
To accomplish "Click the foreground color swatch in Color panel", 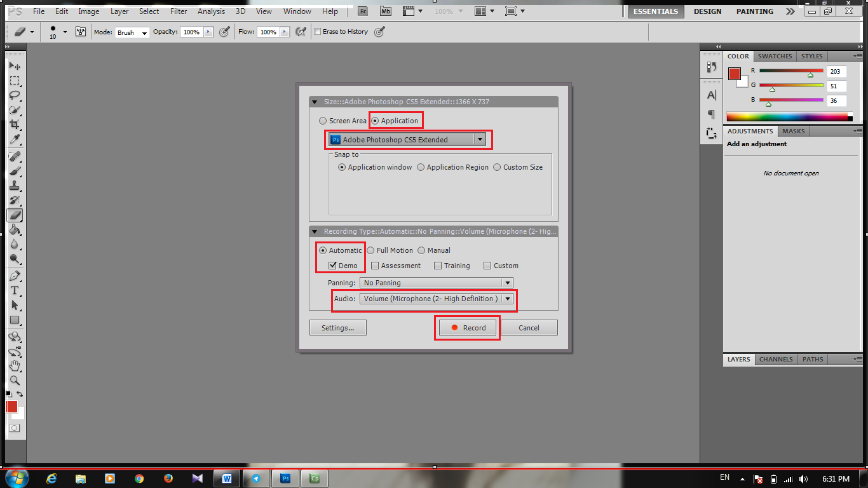I will [x=735, y=73].
